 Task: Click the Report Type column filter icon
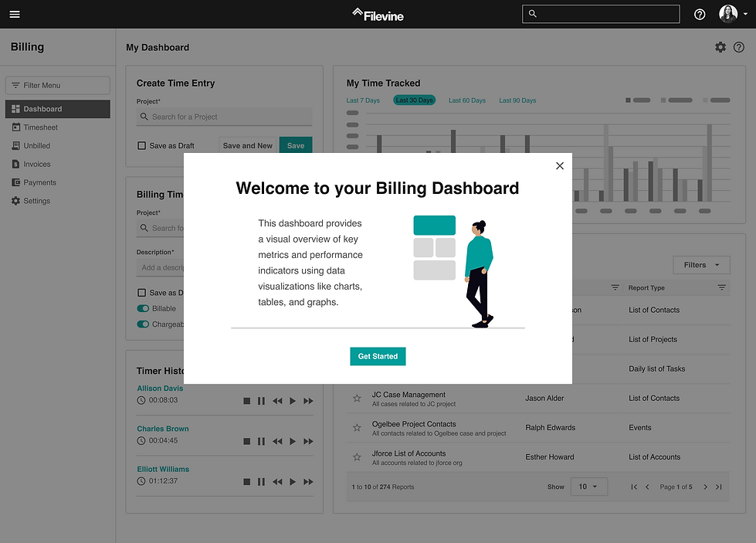[722, 287]
